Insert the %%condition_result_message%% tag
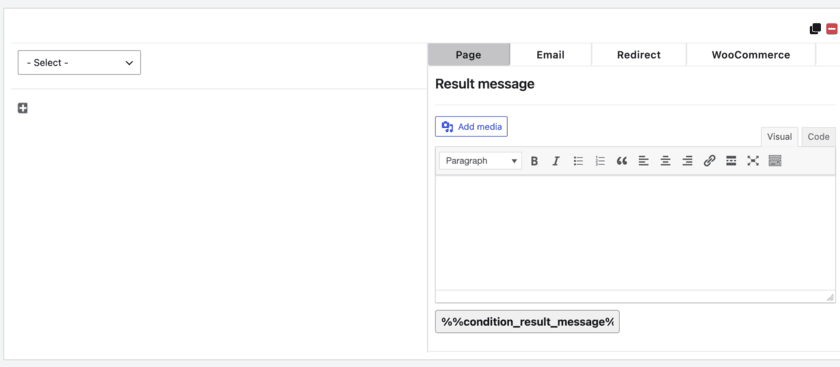 (527, 321)
